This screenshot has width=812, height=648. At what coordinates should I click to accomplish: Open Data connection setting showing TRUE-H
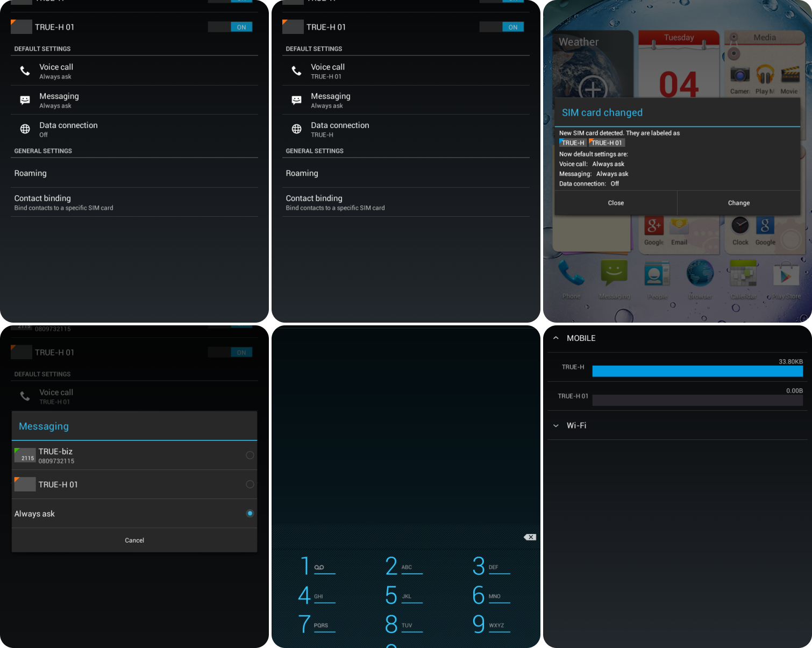406,129
